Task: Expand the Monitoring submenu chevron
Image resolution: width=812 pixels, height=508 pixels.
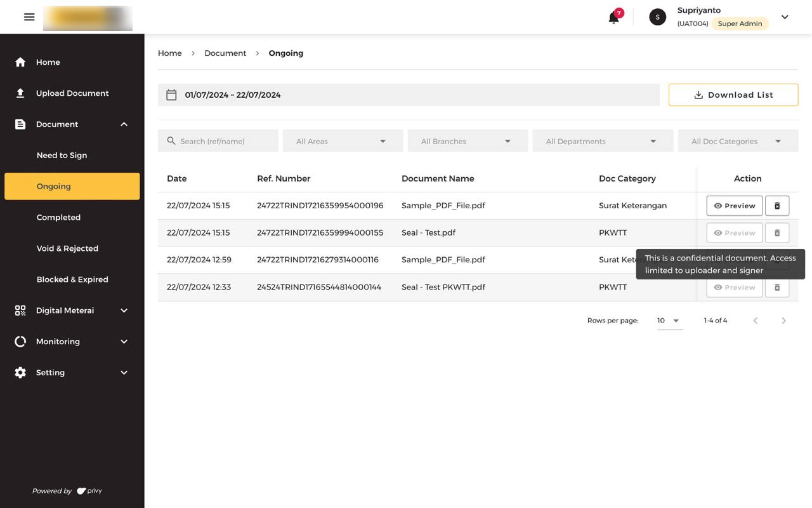Action: pos(124,342)
